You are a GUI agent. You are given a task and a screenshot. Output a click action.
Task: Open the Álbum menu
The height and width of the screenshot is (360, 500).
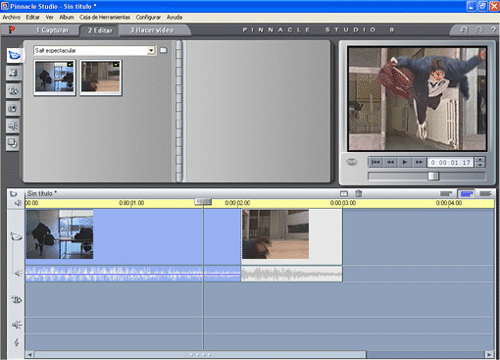tap(66, 17)
